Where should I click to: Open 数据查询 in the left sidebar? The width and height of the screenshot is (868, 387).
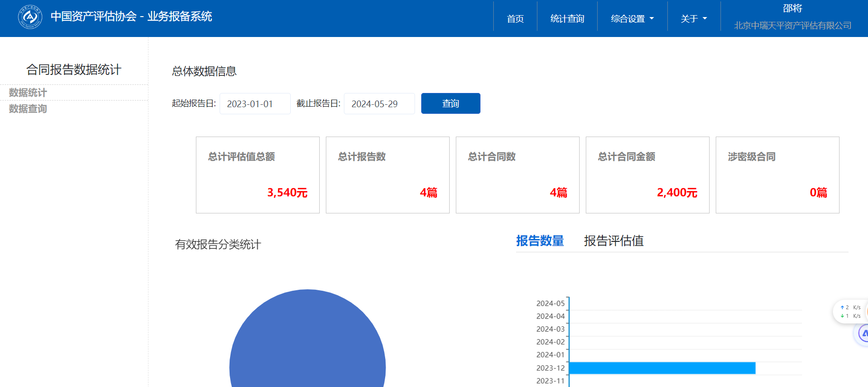[28, 109]
